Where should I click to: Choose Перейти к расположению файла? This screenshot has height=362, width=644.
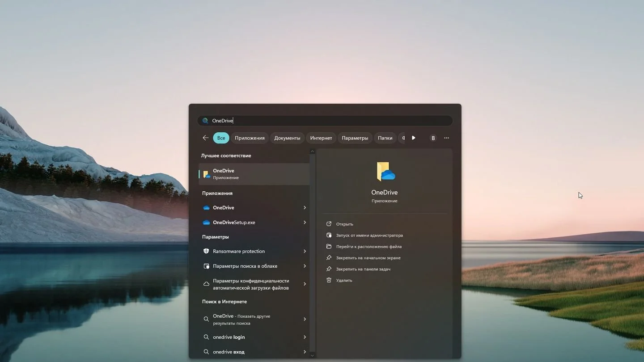tap(369, 246)
